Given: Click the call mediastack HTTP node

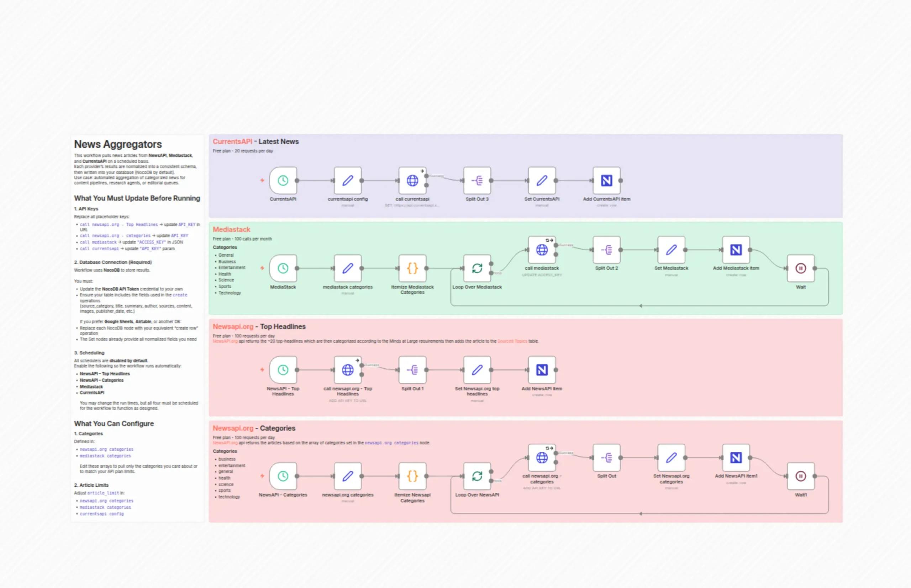Looking at the screenshot, I should [x=542, y=250].
